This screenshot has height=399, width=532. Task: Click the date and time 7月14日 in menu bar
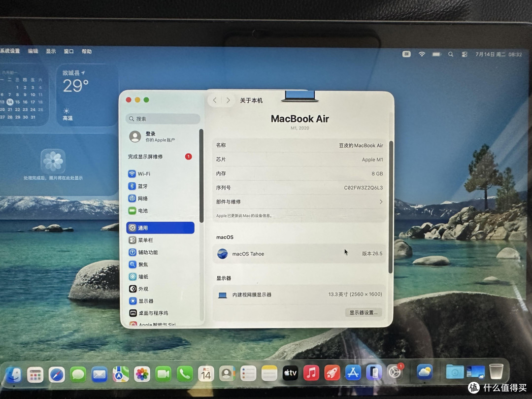pyautogui.click(x=499, y=54)
